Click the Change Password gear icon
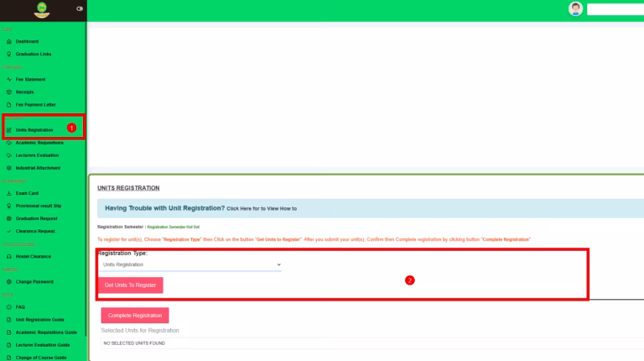 coord(9,282)
